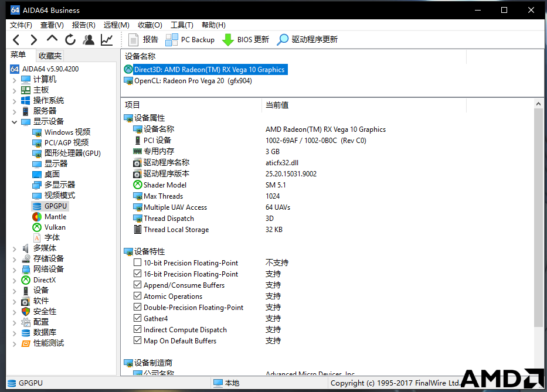The image size is (547, 392).
Task: Open the 收藏(O) menu
Action: click(150, 25)
